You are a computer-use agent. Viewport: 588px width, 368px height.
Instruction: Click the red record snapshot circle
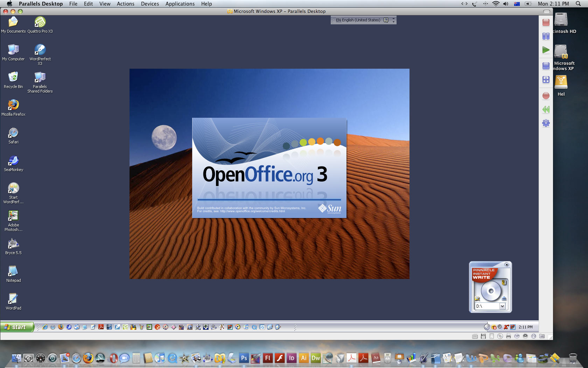click(x=546, y=96)
